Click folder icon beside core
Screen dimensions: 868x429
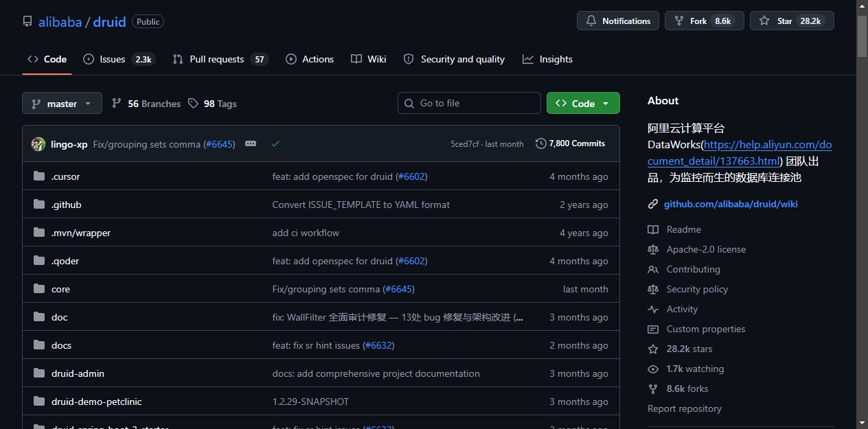coord(39,289)
